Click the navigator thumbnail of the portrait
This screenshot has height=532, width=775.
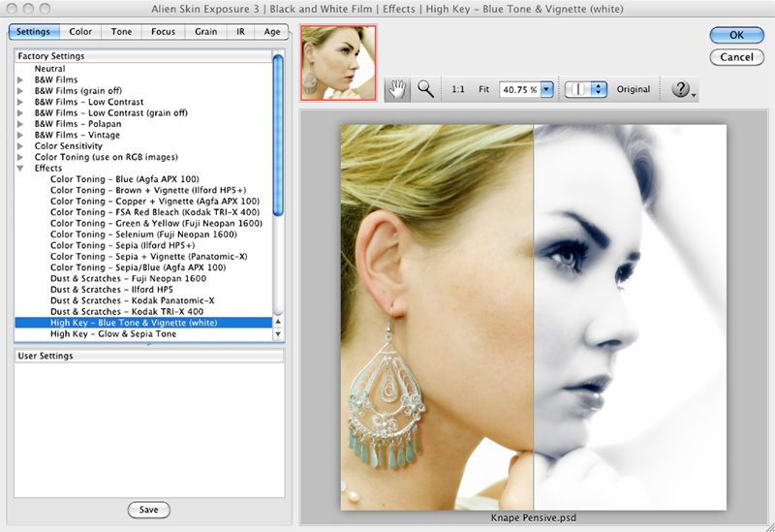pos(338,63)
